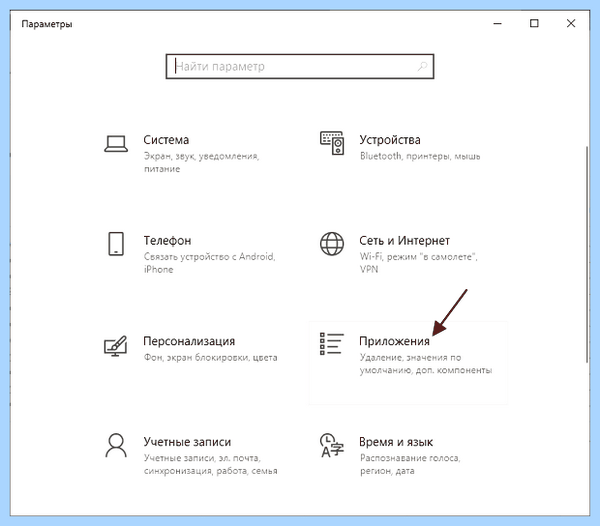Click the text 'Учетные записи, эл. почта'

pyautogui.click(x=202, y=458)
